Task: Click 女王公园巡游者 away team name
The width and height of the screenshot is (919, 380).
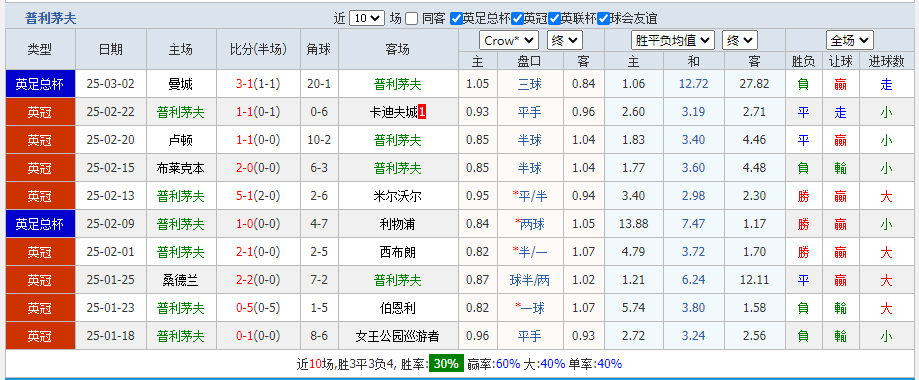Action: [398, 337]
